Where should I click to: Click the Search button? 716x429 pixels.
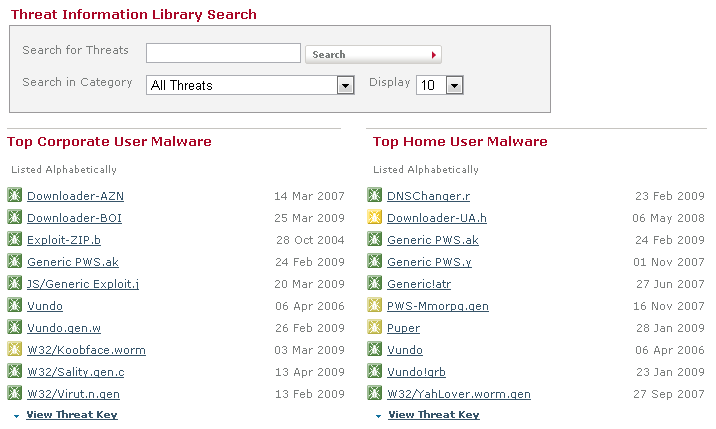click(x=373, y=54)
